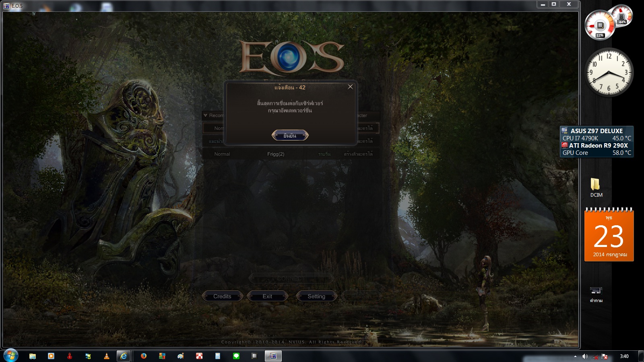
Task: Open the AVG antivirus taskbar icon
Action: click(x=162, y=356)
